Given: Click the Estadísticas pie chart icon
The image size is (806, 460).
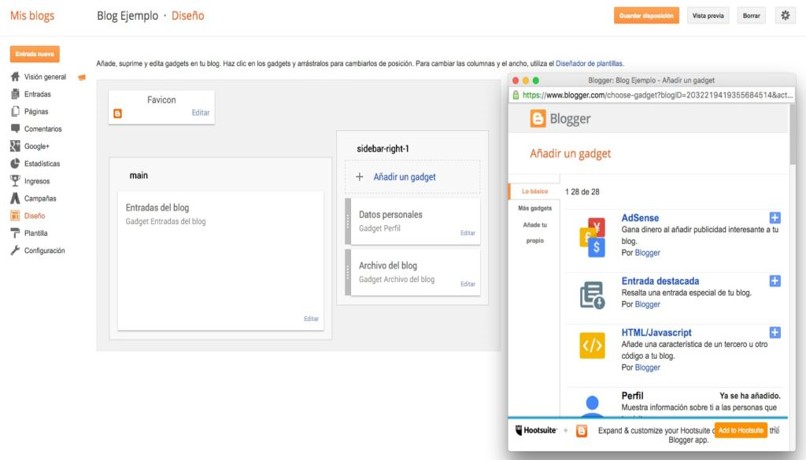Looking at the screenshot, I should point(15,163).
